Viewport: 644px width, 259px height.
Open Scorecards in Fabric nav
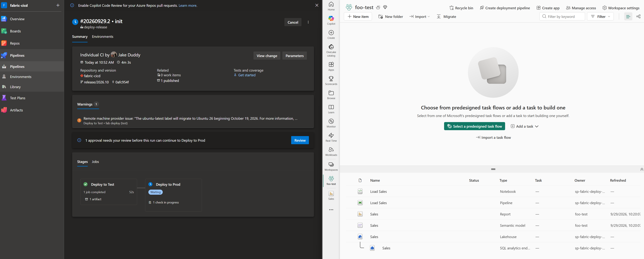pos(331,81)
